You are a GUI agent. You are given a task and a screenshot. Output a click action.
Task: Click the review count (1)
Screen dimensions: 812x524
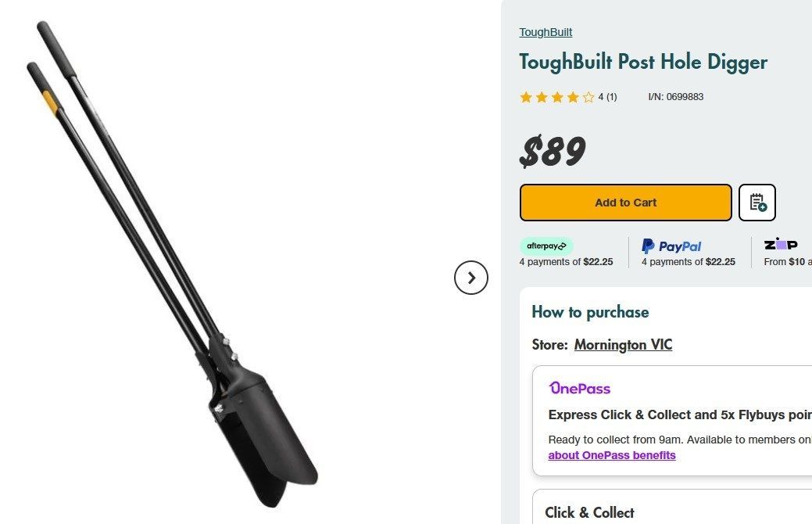(612, 97)
